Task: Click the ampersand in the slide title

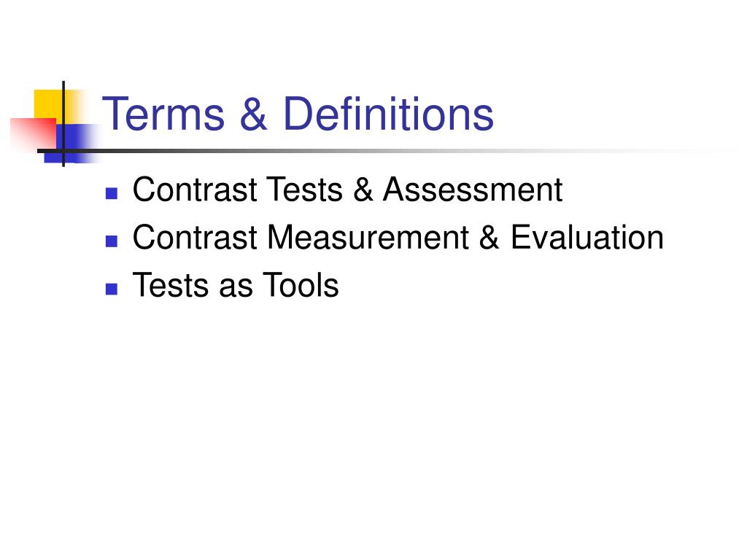Action: pyautogui.click(x=253, y=113)
